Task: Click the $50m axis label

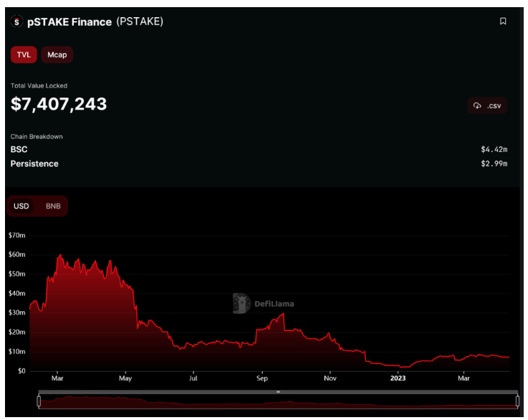Action: (x=17, y=274)
